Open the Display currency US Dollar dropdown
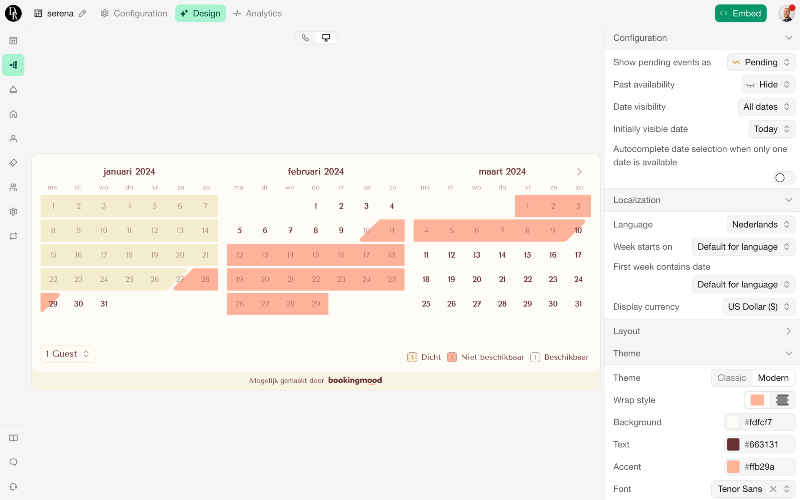The width and height of the screenshot is (800, 500). point(759,307)
